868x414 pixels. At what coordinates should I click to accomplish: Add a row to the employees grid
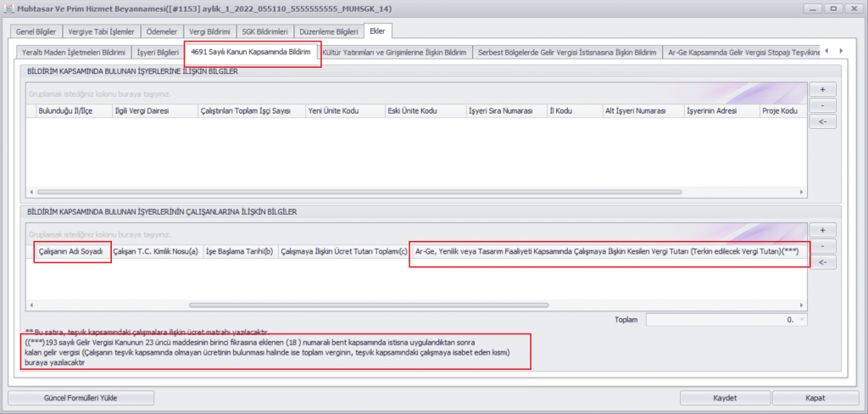[821, 230]
